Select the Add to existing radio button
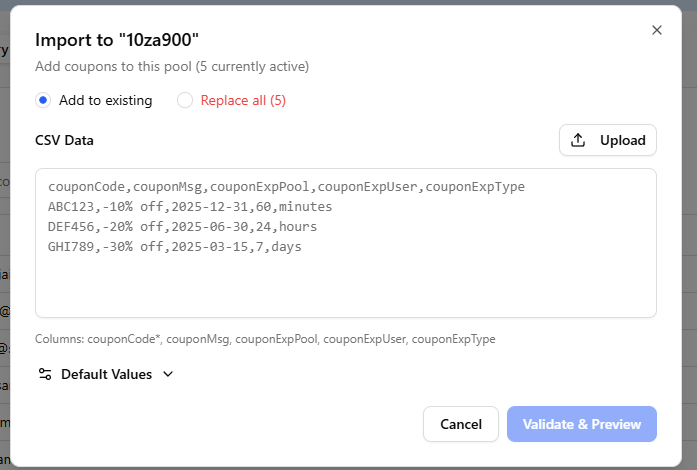This screenshot has width=697, height=470. click(43, 100)
